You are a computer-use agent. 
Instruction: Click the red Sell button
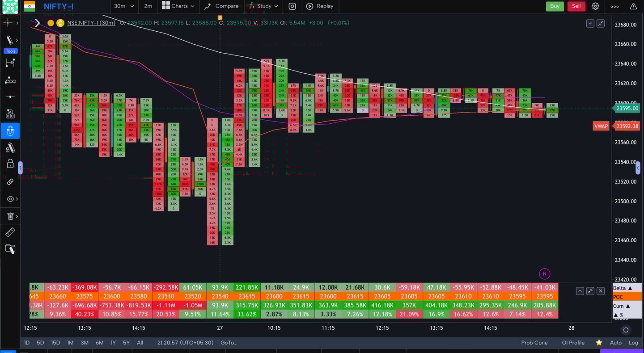(x=576, y=6)
